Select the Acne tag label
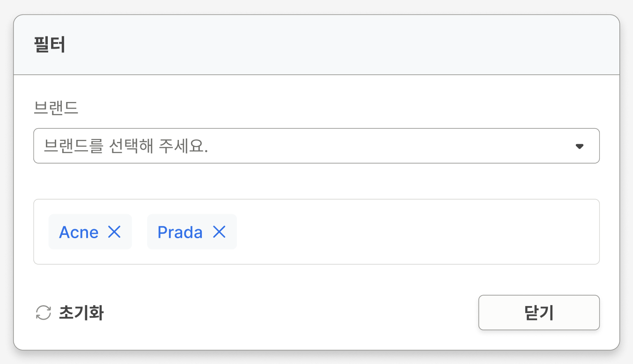Screen dimensions: 633x364 tap(79, 233)
